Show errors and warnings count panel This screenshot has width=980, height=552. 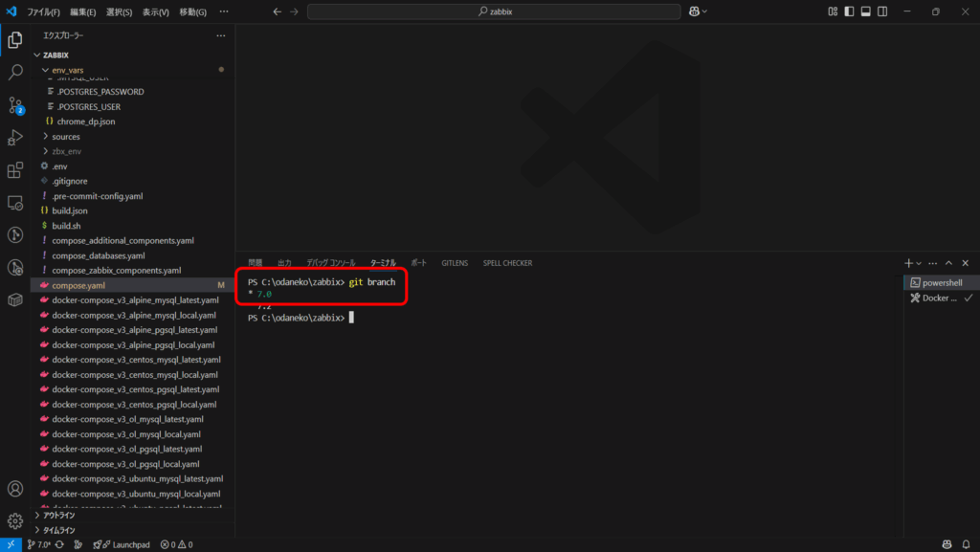tap(177, 544)
